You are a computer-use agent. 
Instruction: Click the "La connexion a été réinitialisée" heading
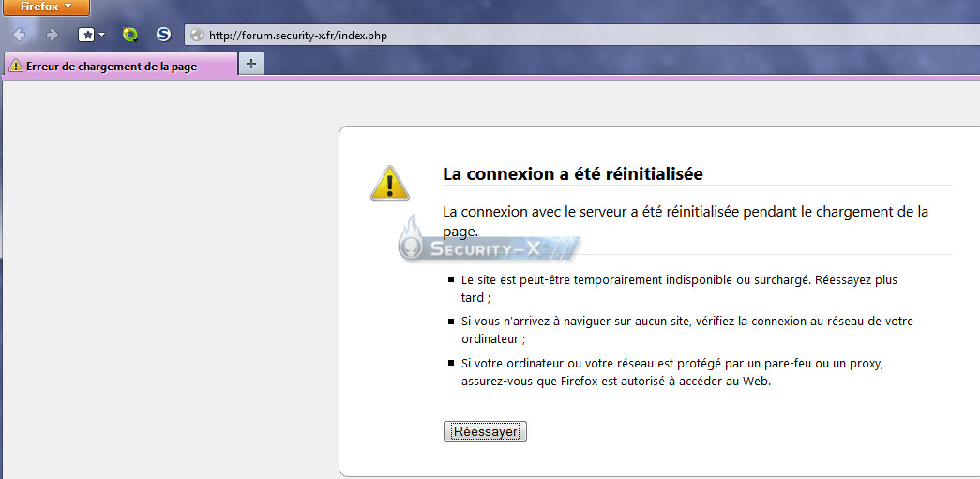(572, 174)
